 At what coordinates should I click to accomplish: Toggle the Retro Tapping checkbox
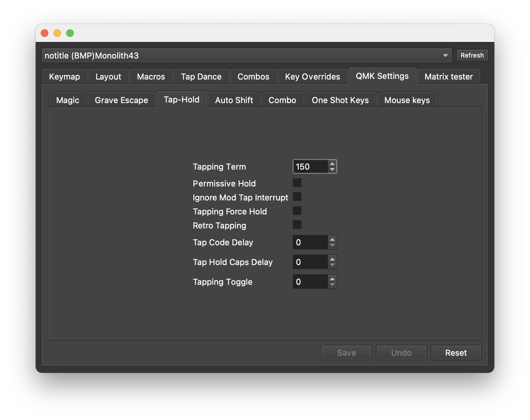297,225
